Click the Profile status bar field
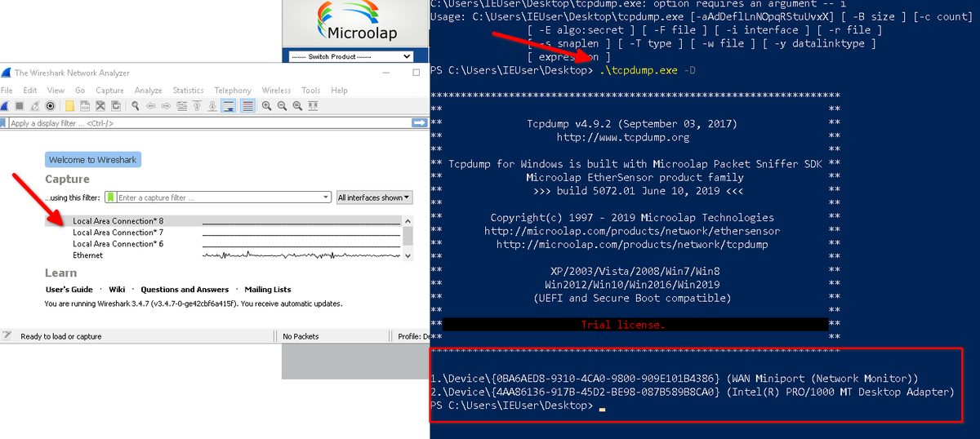 coord(413,336)
